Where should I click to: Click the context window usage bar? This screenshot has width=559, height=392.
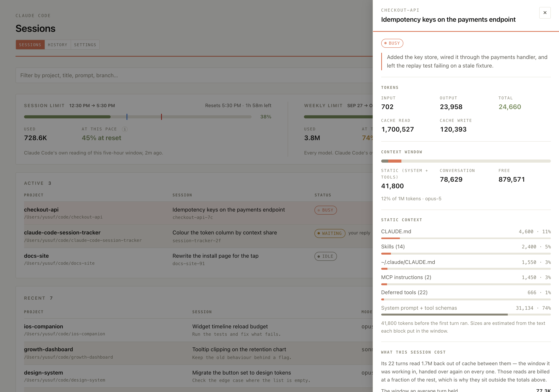point(466,161)
